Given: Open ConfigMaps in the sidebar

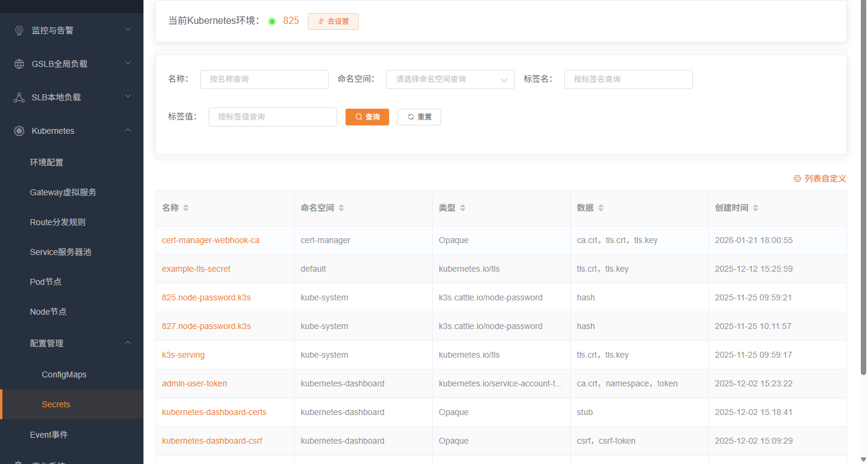Looking at the screenshot, I should (x=64, y=374).
